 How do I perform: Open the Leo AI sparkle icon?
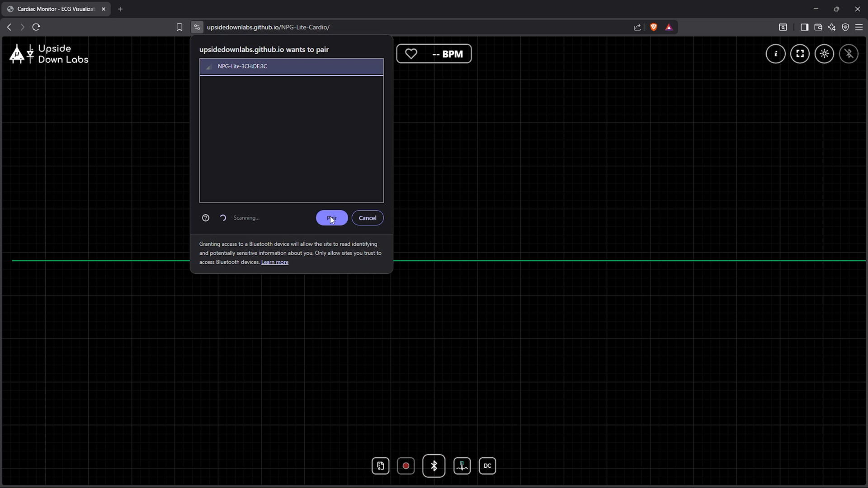point(832,27)
